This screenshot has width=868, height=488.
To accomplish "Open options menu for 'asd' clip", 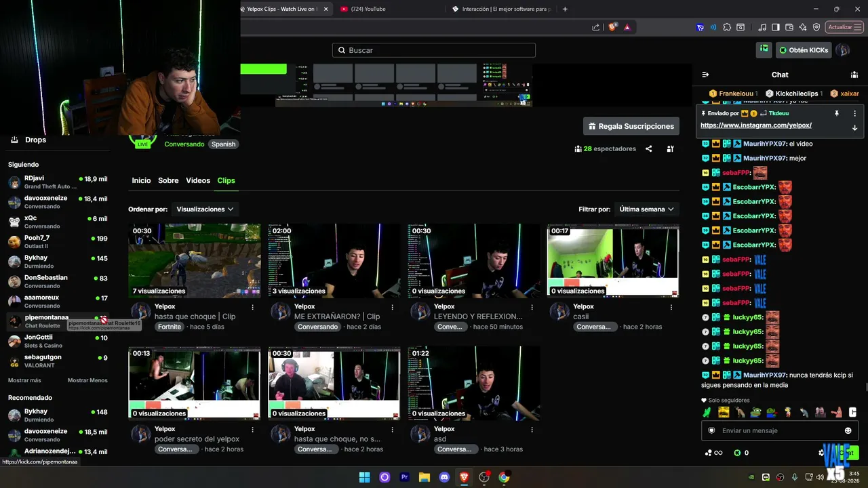I will click(x=532, y=429).
